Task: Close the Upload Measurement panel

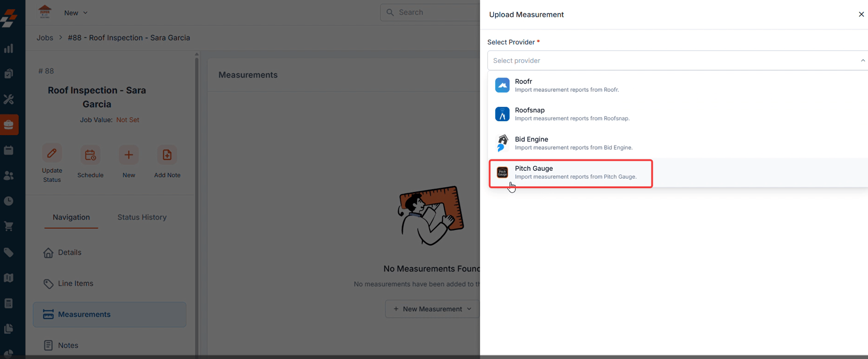Action: click(x=861, y=14)
